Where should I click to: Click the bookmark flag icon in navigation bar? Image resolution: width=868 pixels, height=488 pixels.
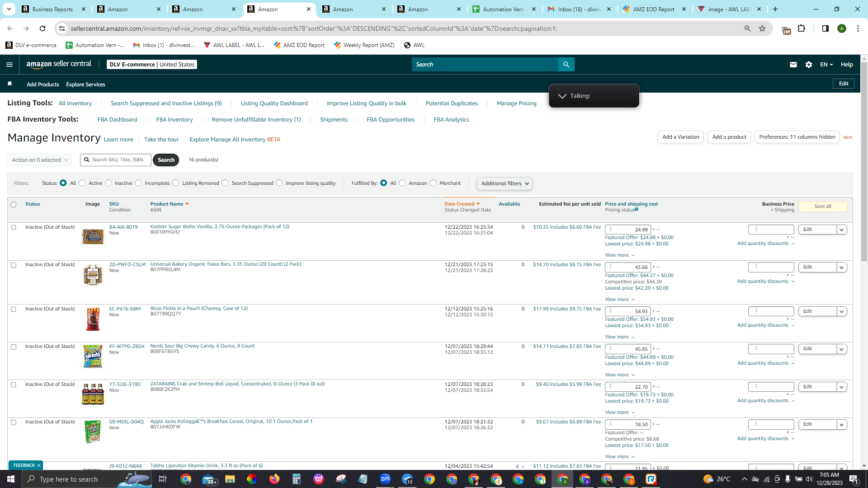point(10,84)
